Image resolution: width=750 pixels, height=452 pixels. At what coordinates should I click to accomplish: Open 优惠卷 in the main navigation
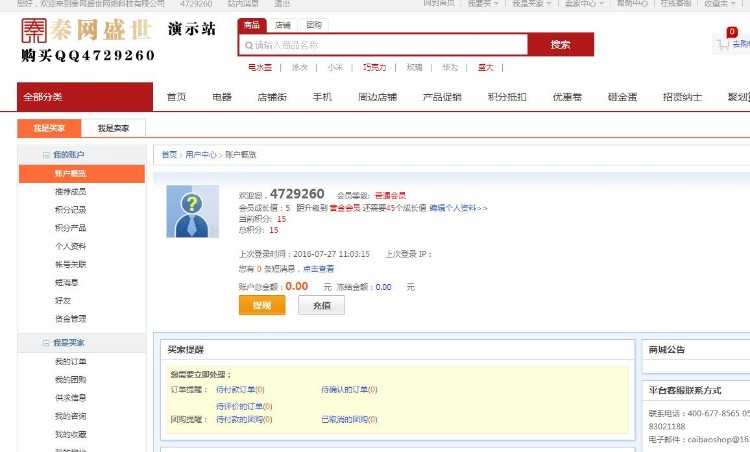pos(567,97)
